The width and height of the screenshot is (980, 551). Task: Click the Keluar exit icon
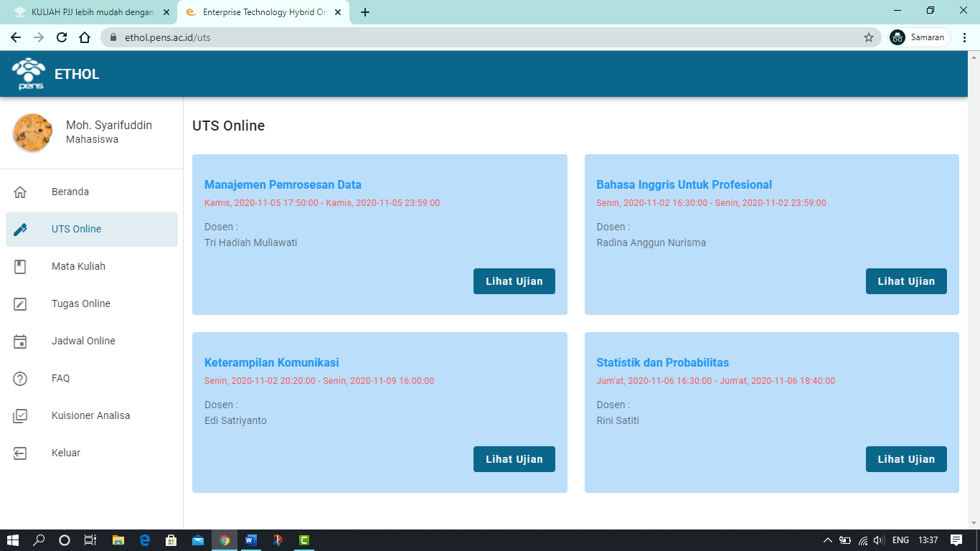(21, 453)
